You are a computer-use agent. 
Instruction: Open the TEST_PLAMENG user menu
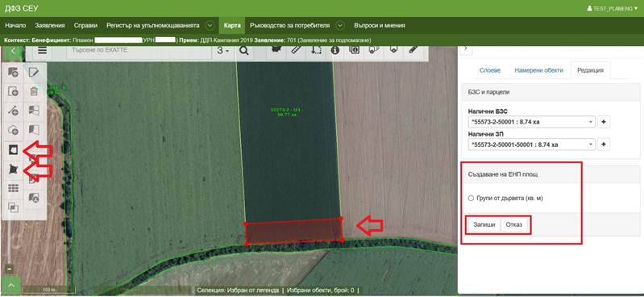(613, 8)
